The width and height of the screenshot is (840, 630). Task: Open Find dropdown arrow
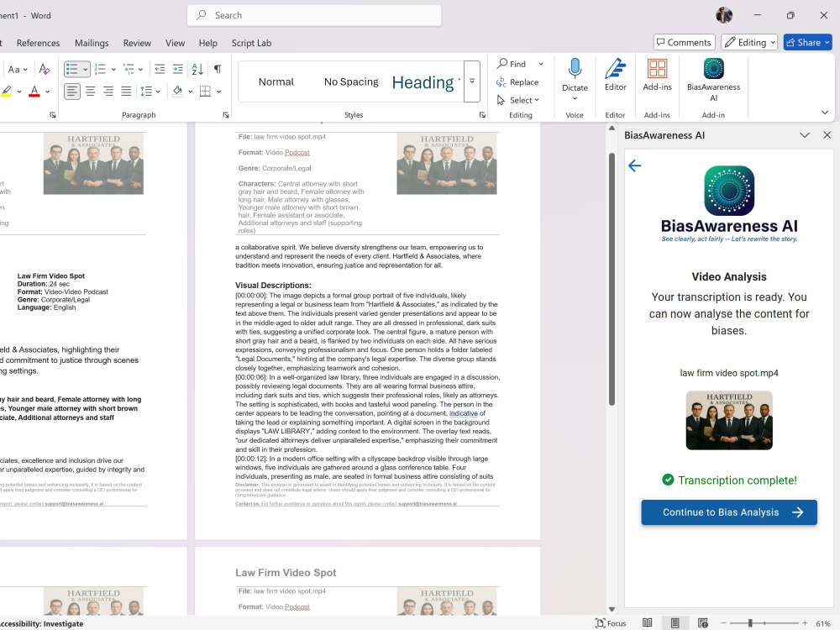pyautogui.click(x=541, y=64)
